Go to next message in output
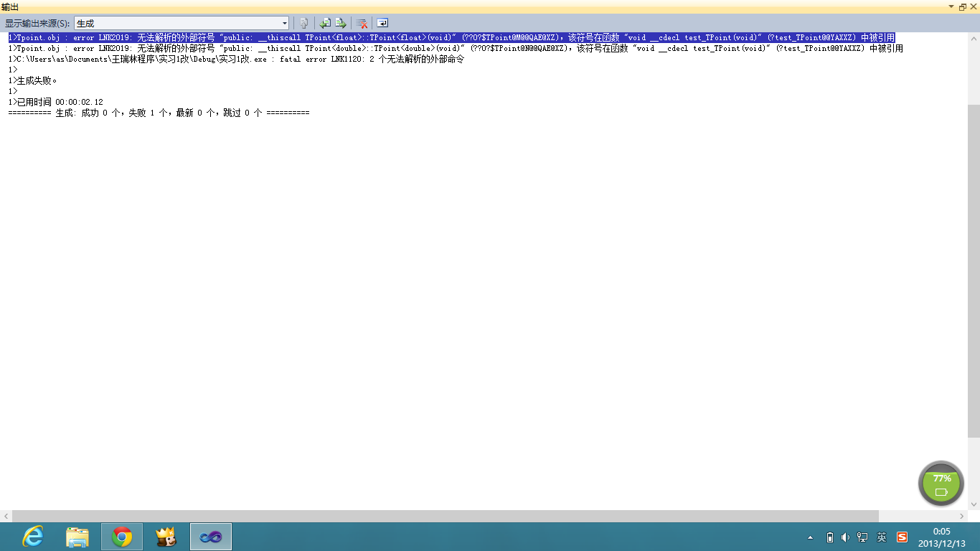The width and height of the screenshot is (980, 551). tap(341, 24)
